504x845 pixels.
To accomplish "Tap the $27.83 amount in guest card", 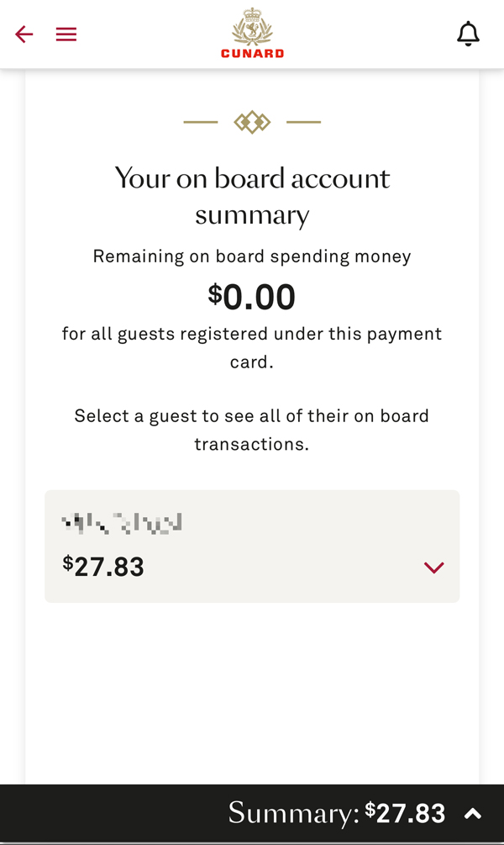I will coord(103,567).
